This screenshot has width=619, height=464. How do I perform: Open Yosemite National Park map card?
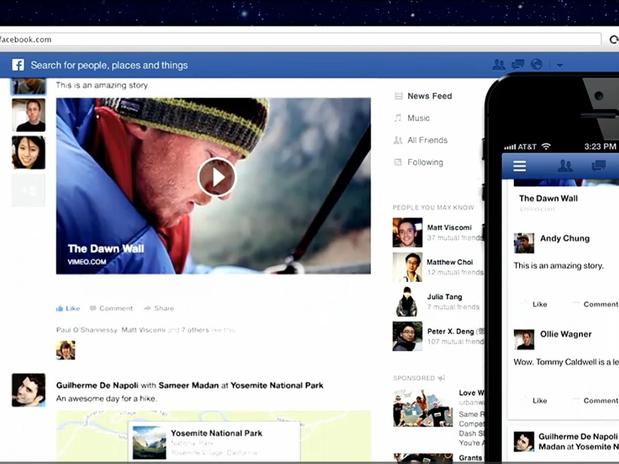[x=214, y=442]
